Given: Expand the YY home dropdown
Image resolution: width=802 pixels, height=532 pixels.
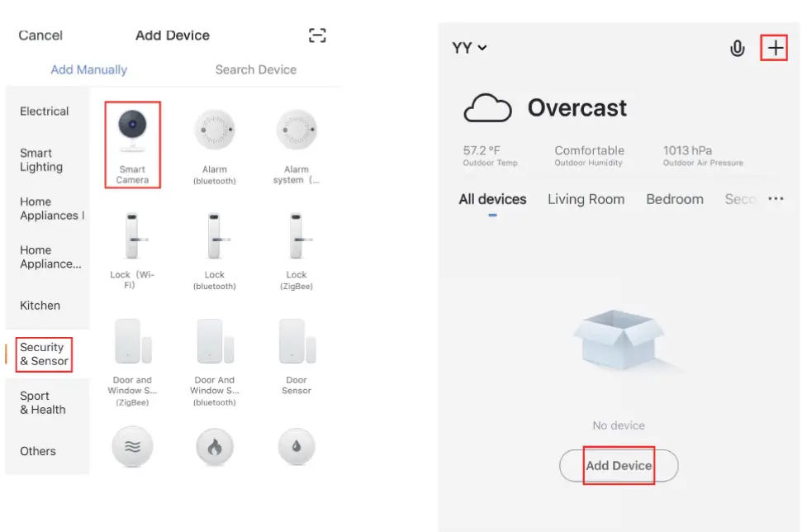Looking at the screenshot, I should pyautogui.click(x=469, y=48).
